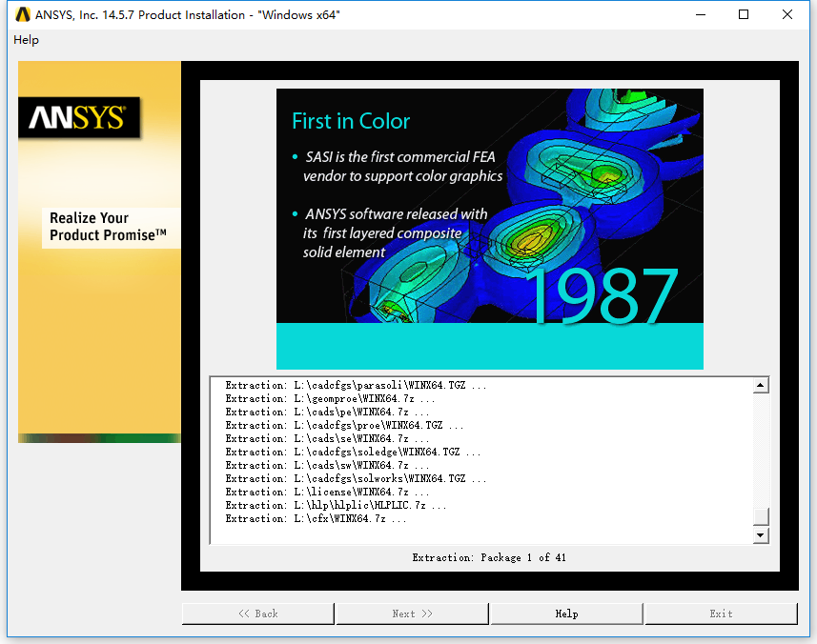Select the cfx\WINX64.7z extraction line
817x644 pixels.
316,518
